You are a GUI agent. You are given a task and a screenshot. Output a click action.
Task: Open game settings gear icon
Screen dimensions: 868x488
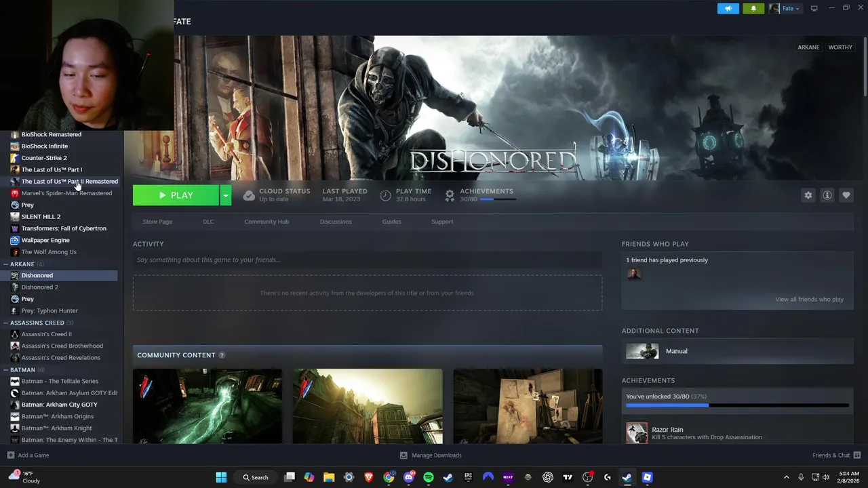(808, 195)
